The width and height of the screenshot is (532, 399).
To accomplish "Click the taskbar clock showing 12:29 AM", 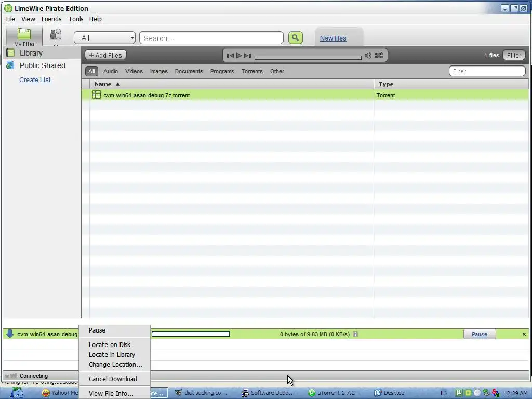I will pos(516,393).
